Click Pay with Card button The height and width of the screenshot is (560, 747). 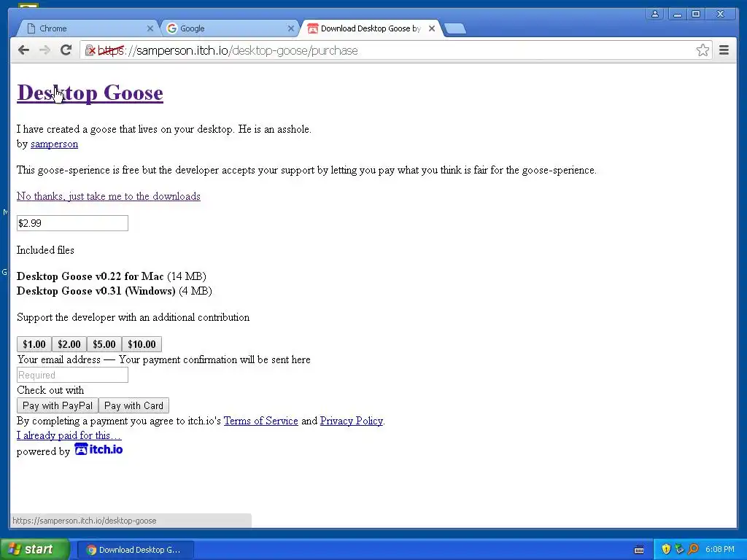click(x=134, y=405)
